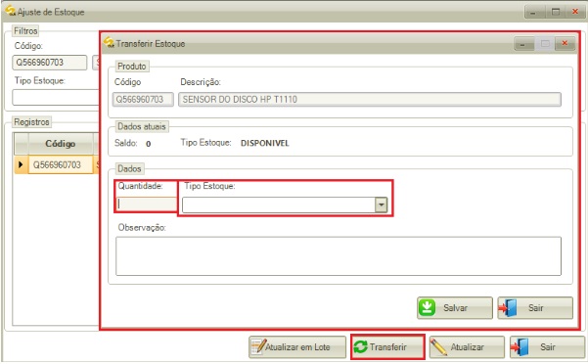Click the DISPONIVEL stock type text
The image size is (588, 364).
265,143
